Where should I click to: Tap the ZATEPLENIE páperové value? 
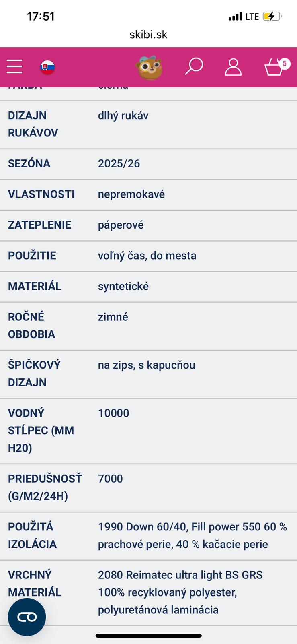pyautogui.click(x=121, y=225)
